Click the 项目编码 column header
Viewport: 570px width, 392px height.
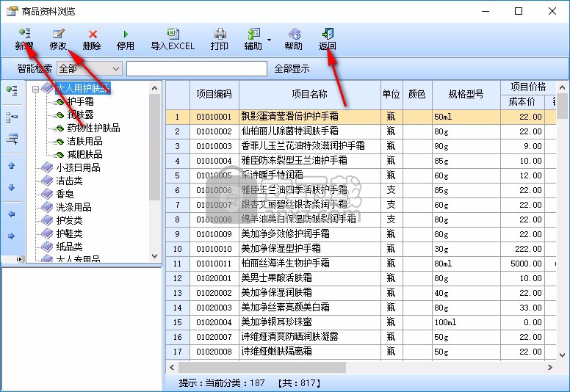pyautogui.click(x=214, y=95)
